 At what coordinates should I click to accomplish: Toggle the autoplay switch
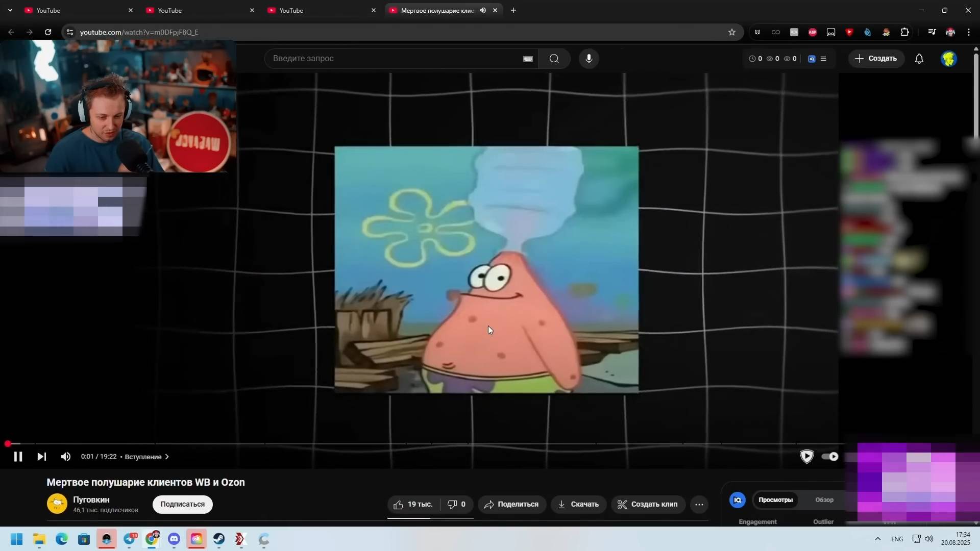[x=830, y=457]
